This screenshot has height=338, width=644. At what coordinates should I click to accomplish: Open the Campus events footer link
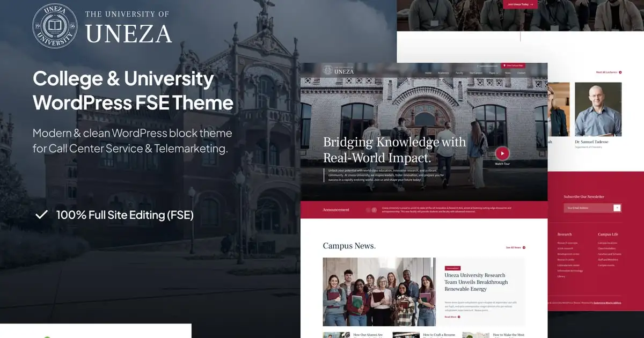pos(606,265)
